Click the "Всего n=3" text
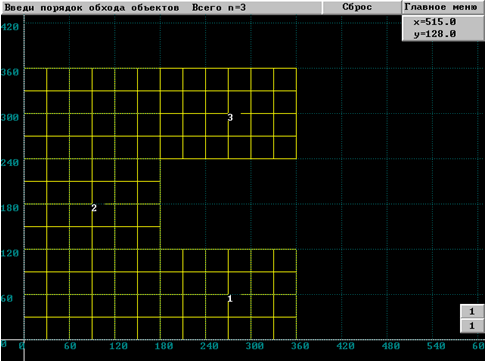The height and width of the screenshot is (361, 485). pos(219,8)
